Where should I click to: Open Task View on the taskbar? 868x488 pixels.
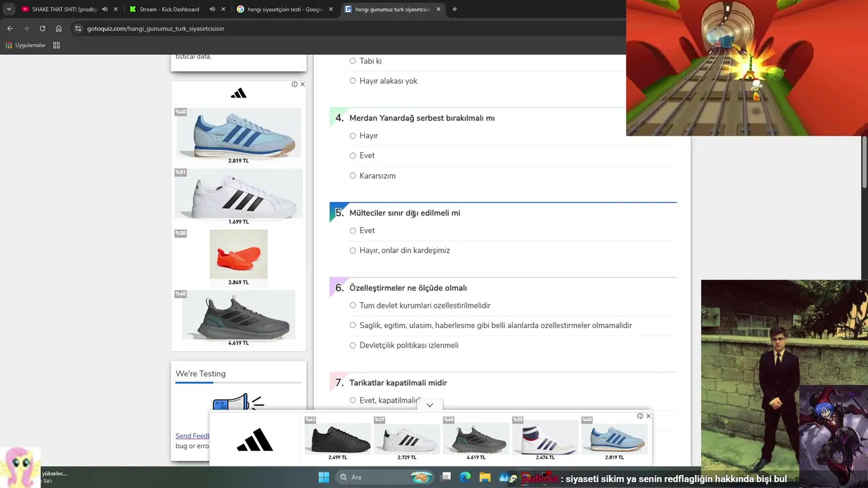(446, 477)
